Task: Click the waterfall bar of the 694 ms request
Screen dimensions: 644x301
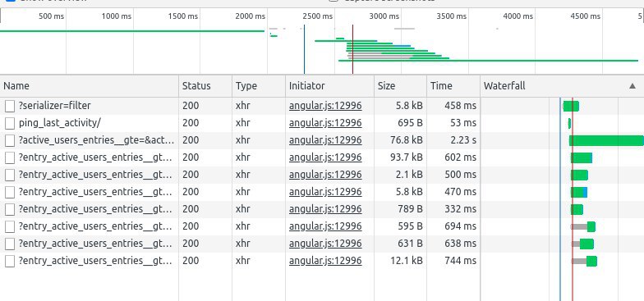Action: pos(583,226)
